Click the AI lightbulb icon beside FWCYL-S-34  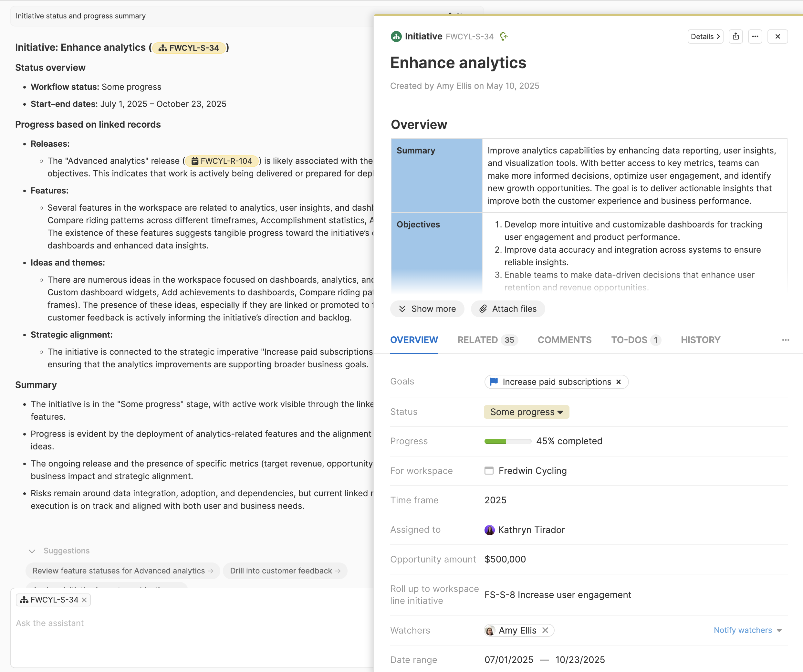click(504, 36)
